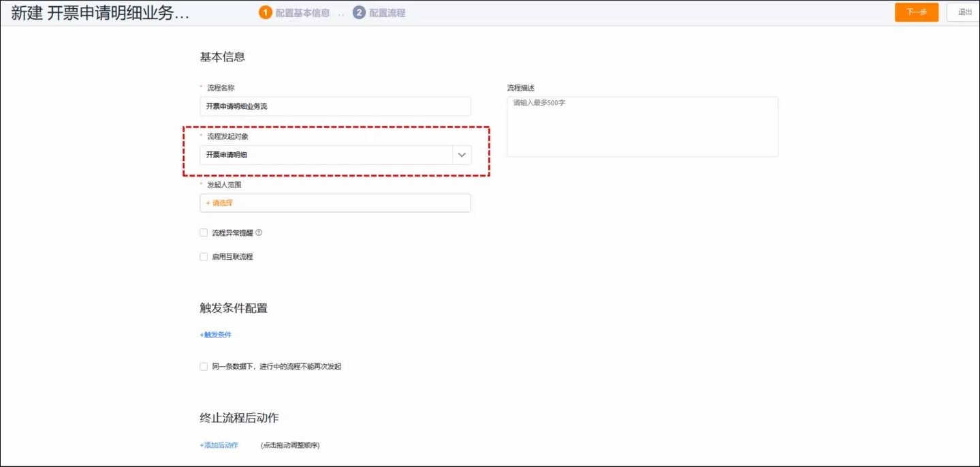Click the 退出 button

[964, 12]
